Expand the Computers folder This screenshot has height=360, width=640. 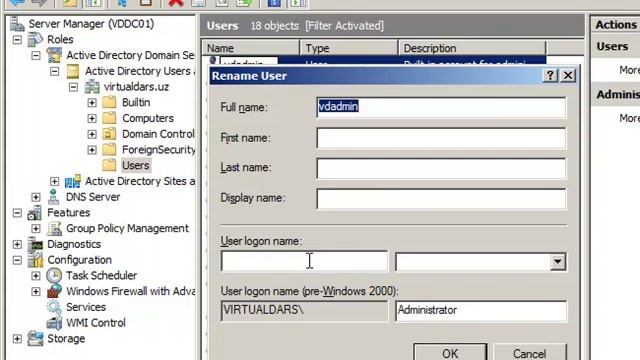coord(92,118)
